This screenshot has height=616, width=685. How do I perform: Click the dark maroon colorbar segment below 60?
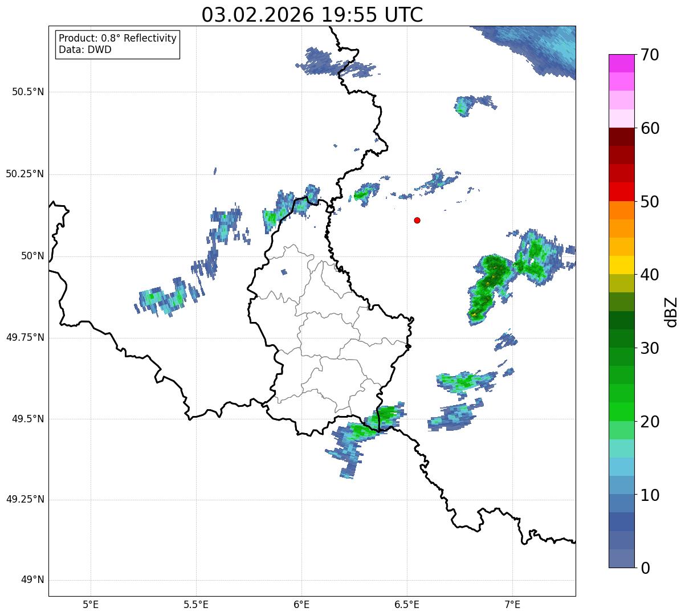point(621,137)
